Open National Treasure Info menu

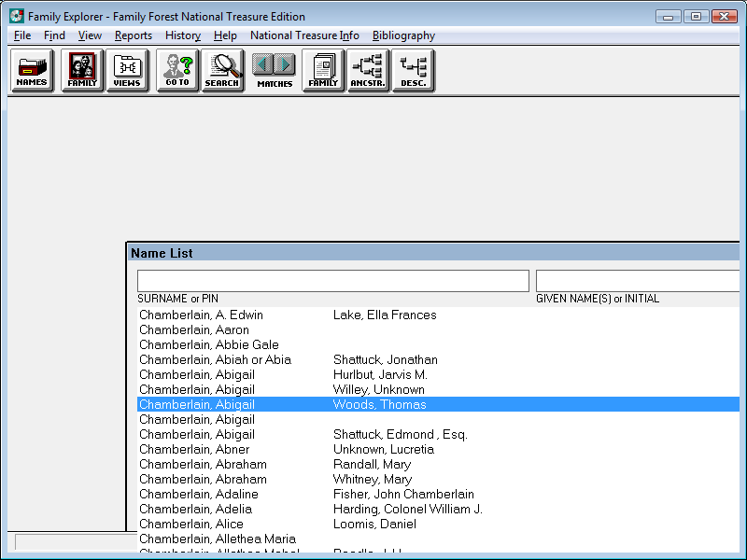(304, 35)
